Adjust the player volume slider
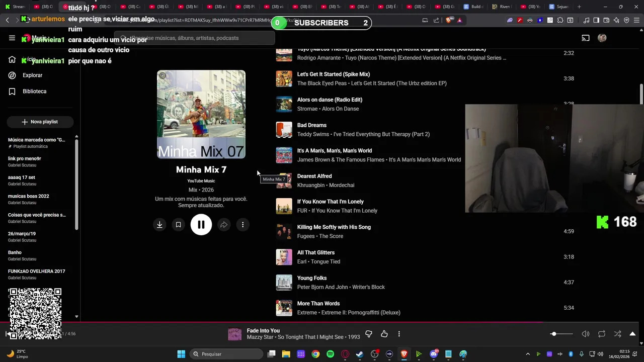The image size is (644, 362). click(560, 334)
